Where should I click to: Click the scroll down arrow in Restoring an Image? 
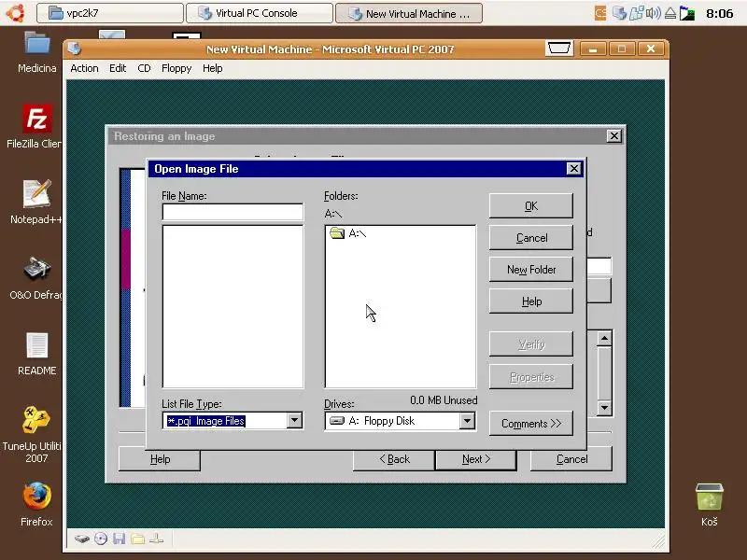pos(604,408)
